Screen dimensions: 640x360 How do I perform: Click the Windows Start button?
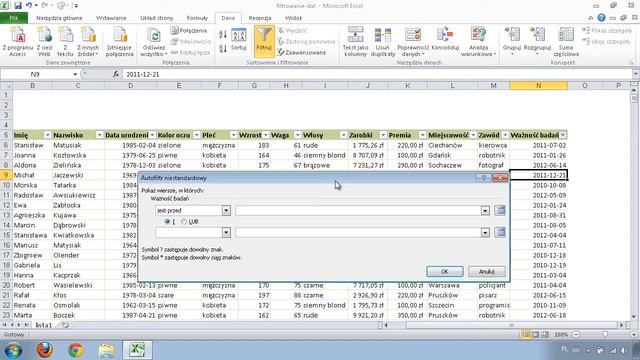point(13,350)
